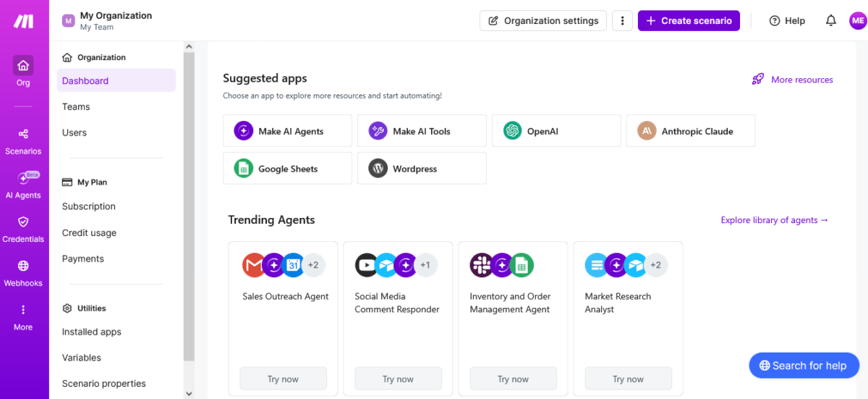868x399 pixels.
Task: Click the rocket icon next to More resources
Action: pos(758,80)
